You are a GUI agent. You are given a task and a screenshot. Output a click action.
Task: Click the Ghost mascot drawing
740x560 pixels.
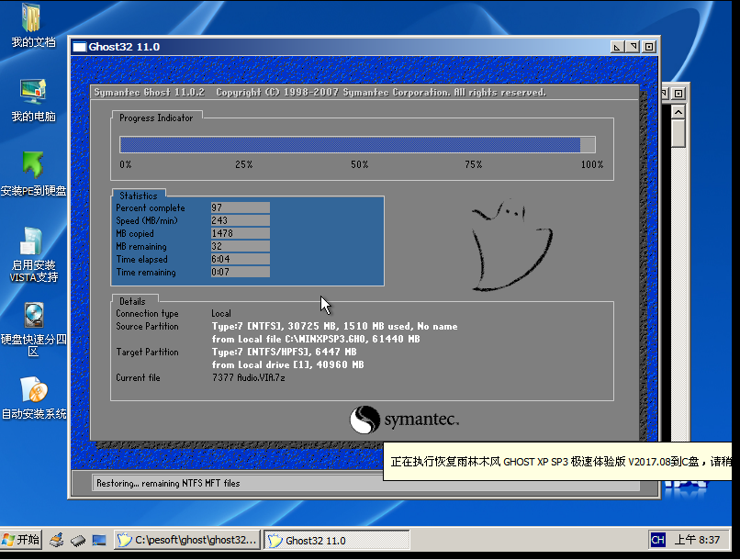pyautogui.click(x=511, y=245)
